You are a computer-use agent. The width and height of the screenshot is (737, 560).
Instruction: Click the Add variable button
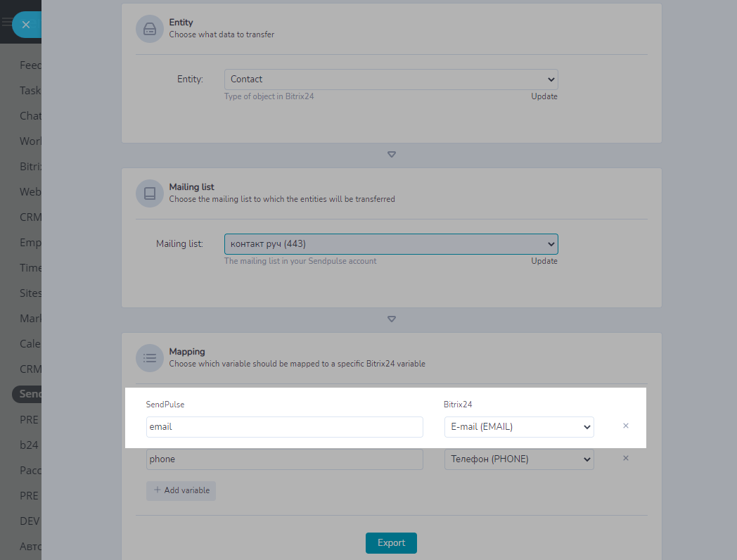[181, 490]
